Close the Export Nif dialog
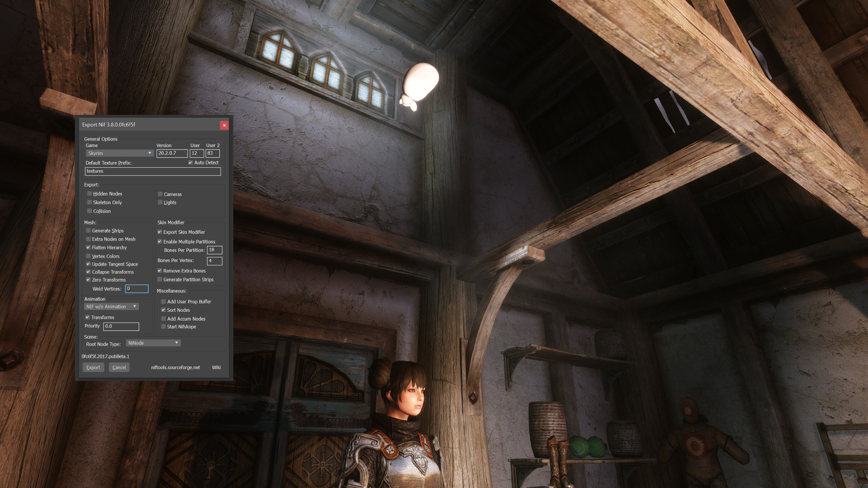Viewport: 868px width, 488px height. [224, 125]
